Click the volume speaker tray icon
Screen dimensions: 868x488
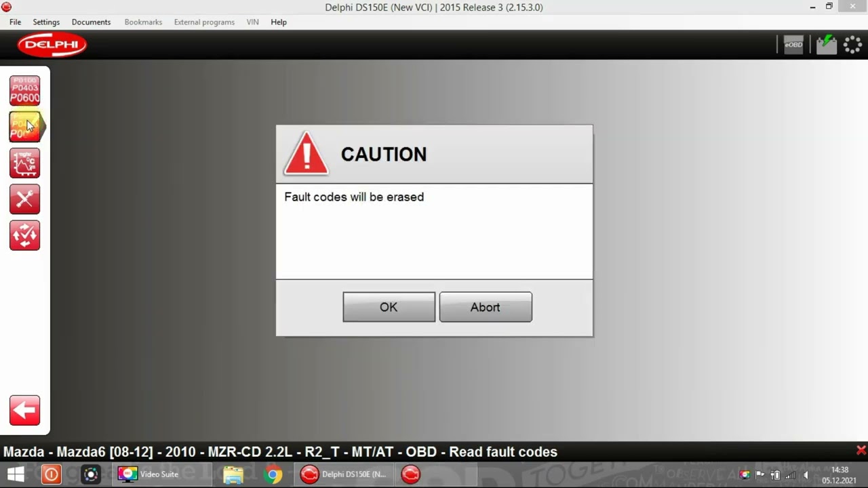click(x=806, y=474)
